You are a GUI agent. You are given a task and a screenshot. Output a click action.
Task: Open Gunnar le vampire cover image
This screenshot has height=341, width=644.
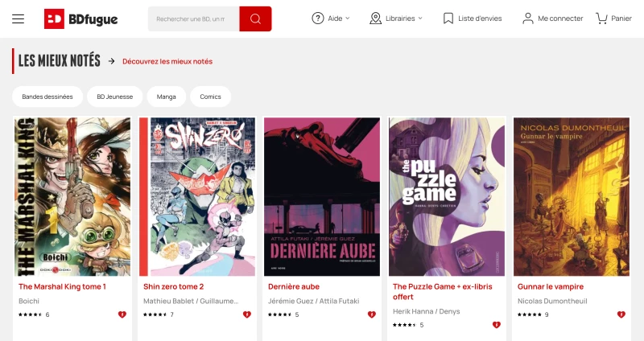click(572, 196)
